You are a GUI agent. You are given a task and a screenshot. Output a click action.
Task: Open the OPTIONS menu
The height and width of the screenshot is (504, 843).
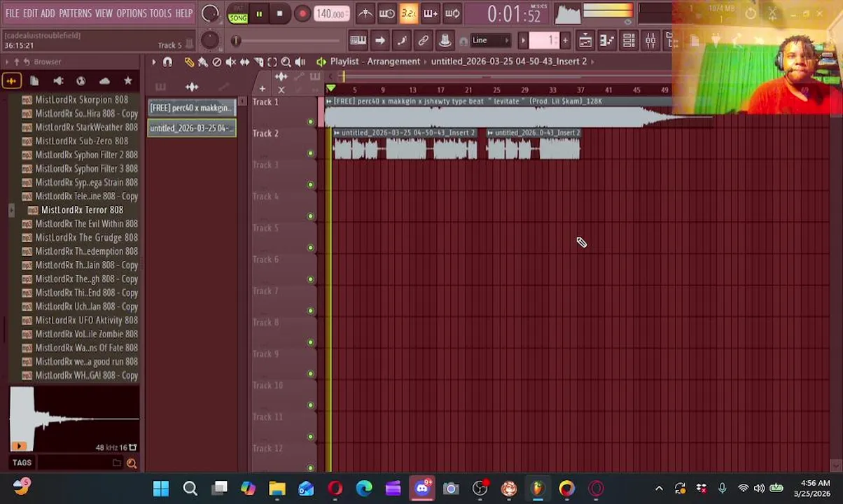(131, 13)
